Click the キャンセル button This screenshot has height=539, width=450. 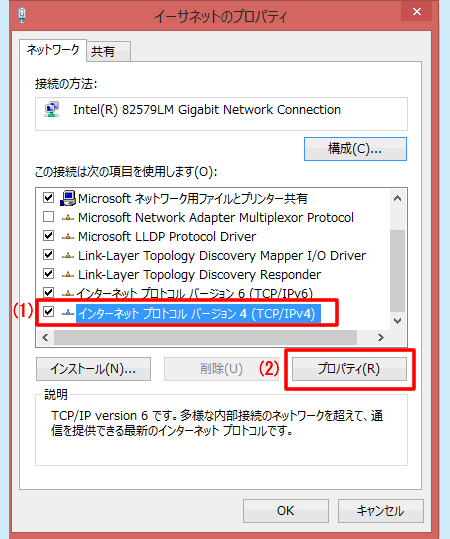tap(381, 511)
